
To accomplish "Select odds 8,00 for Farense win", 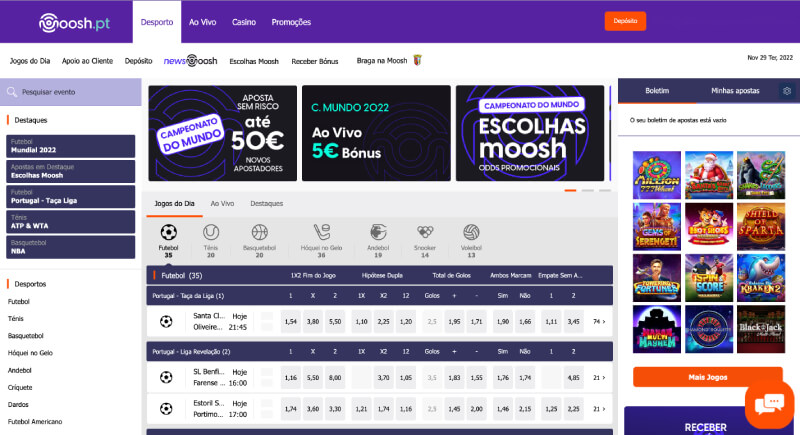I will [x=335, y=378].
